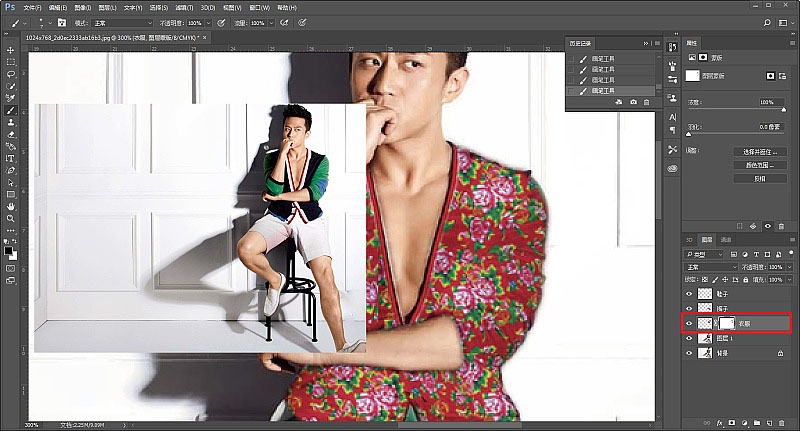The width and height of the screenshot is (800, 431).
Task: Delete mask in Properties panel
Action: [x=781, y=226]
